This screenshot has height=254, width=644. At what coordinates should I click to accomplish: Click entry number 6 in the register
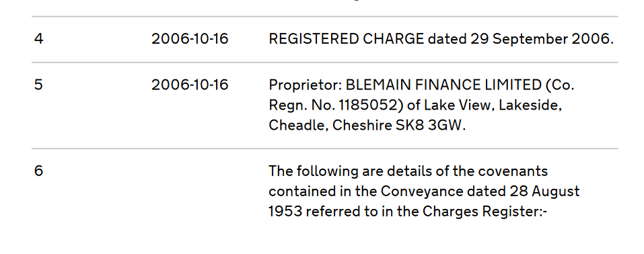click(x=38, y=171)
